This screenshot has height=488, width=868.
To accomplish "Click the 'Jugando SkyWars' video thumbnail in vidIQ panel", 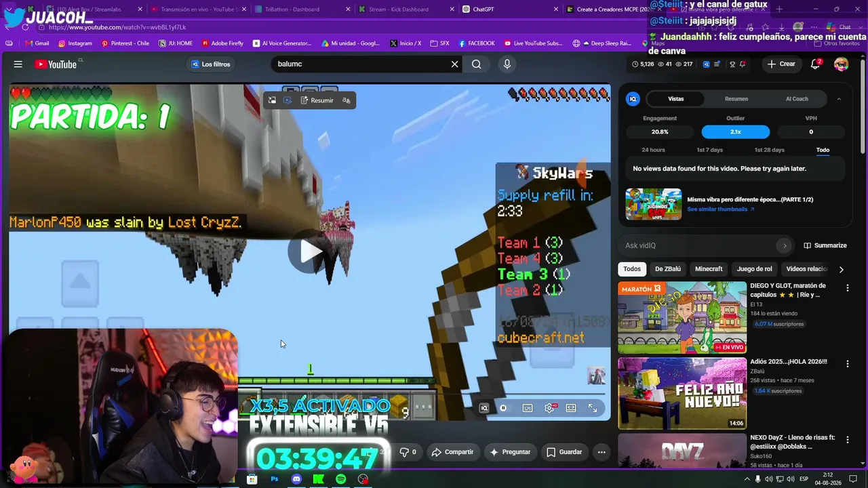I will [x=654, y=204].
